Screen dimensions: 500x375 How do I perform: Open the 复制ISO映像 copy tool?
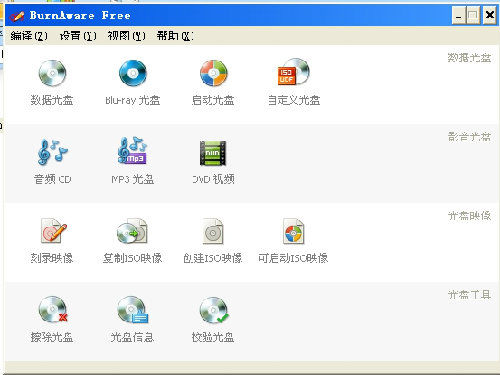tap(132, 231)
